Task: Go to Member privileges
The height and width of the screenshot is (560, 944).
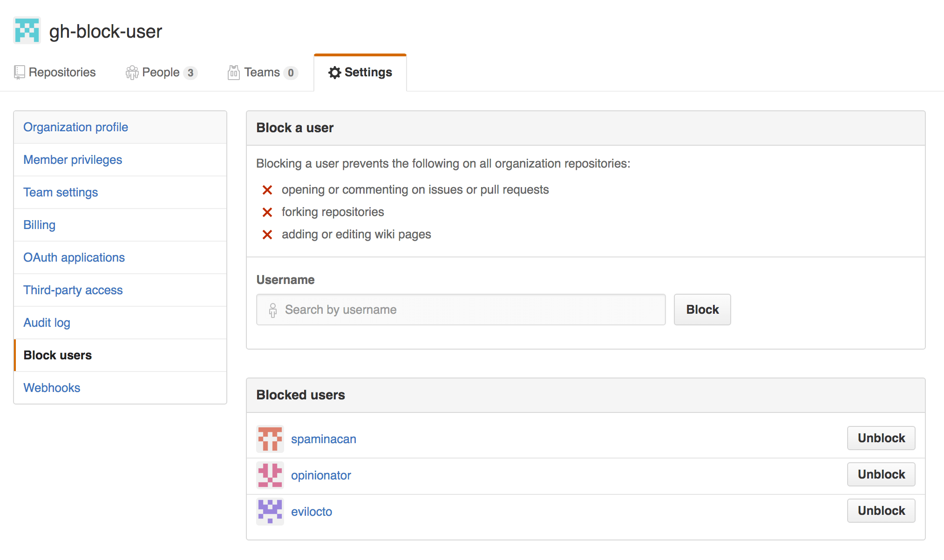Action: 73,160
